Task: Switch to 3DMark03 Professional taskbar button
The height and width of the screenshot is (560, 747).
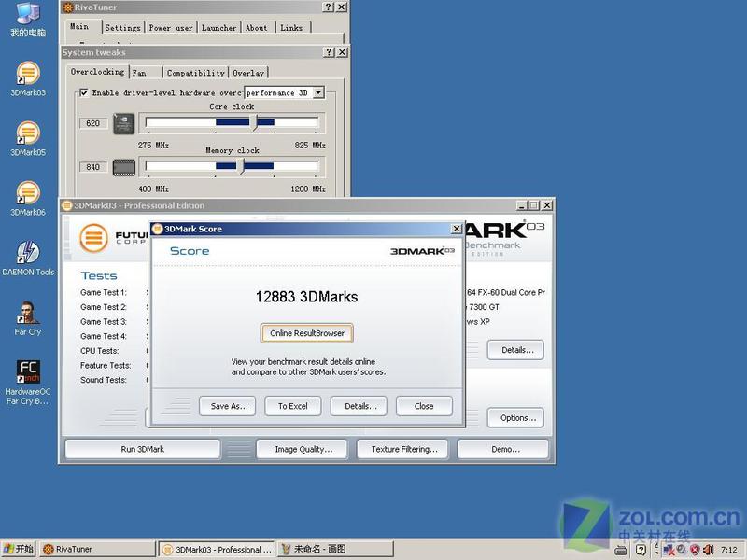Action: (x=217, y=549)
